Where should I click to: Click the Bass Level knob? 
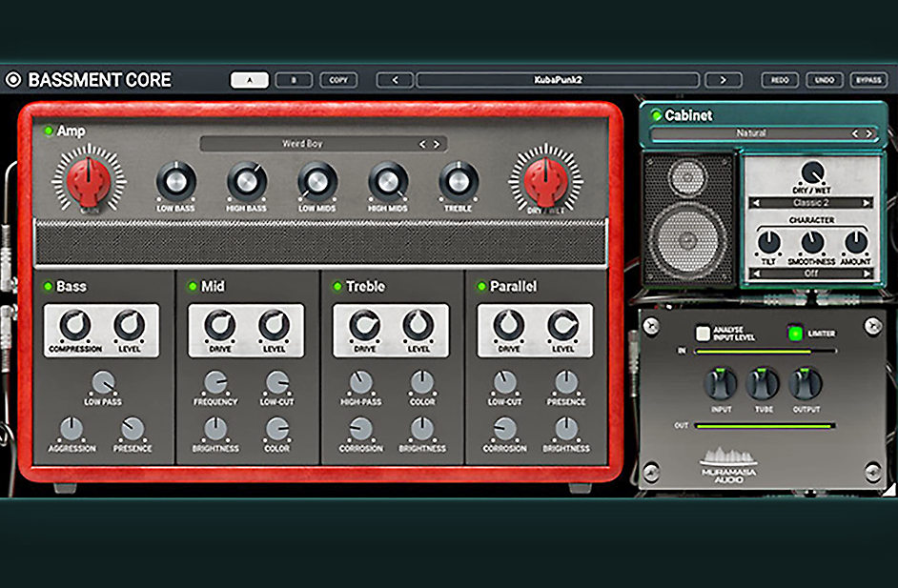(130, 325)
